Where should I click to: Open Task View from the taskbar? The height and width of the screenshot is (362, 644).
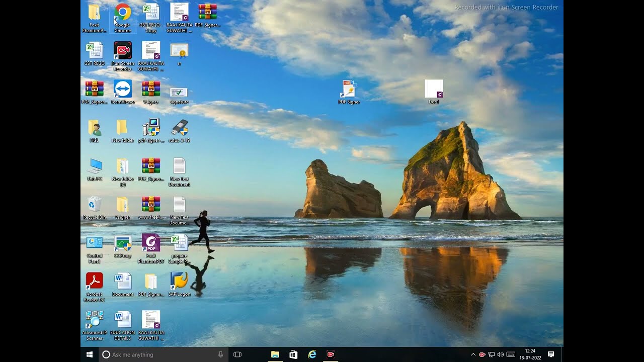237,354
